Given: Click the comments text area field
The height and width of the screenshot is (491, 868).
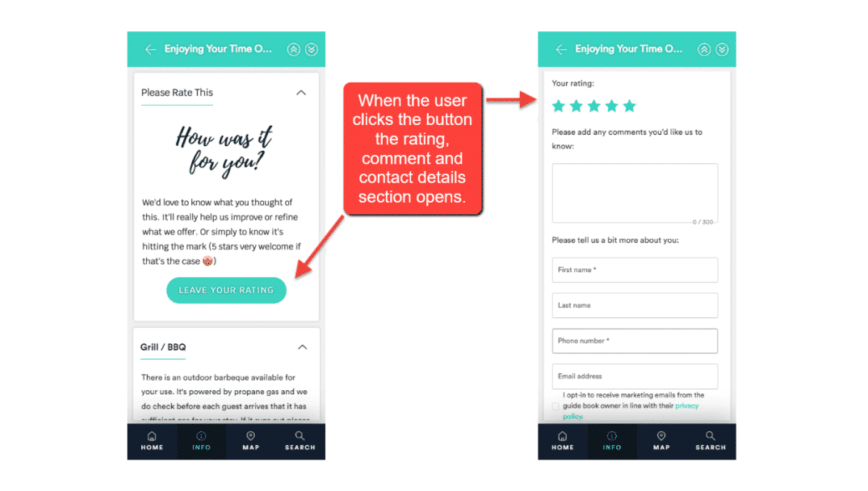Looking at the screenshot, I should [634, 193].
